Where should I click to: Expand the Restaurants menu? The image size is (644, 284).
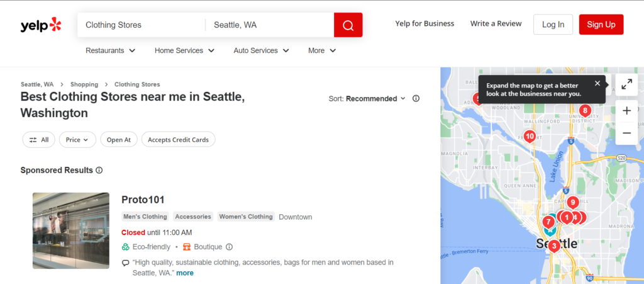click(x=110, y=50)
